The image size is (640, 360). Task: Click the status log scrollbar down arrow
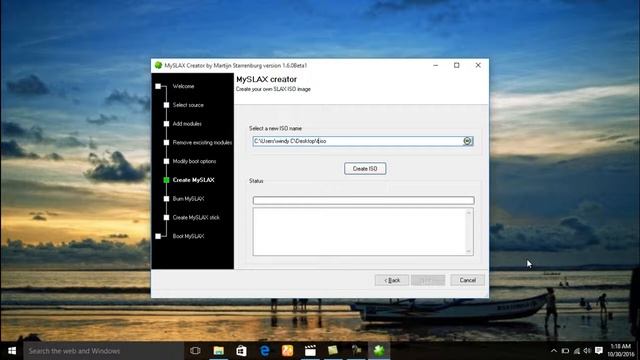click(469, 251)
